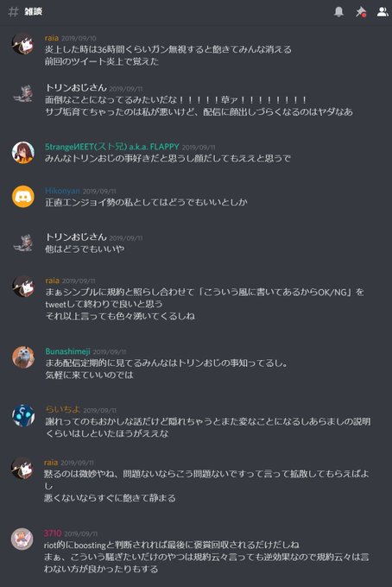Click username 3710

coord(53,533)
